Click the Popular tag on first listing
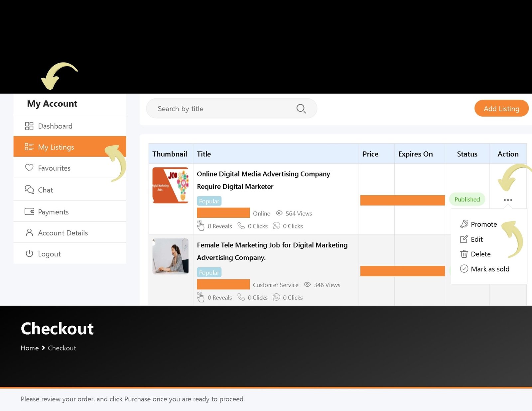This screenshot has height=411, width=532. pos(209,201)
